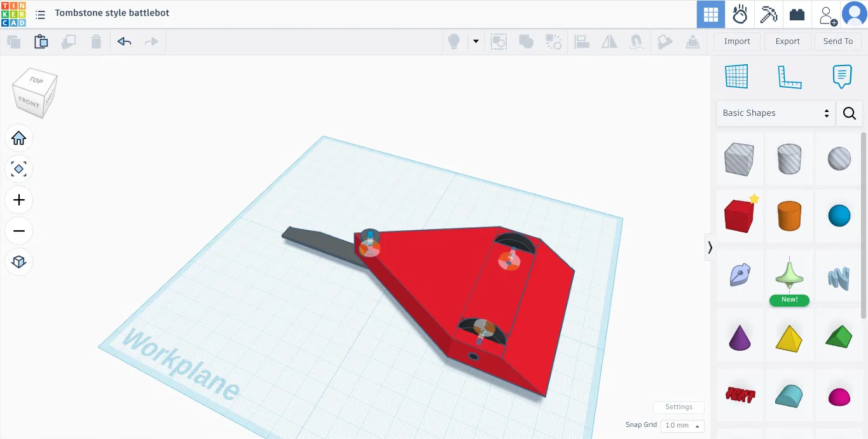Click the Send To button
Viewport: 868px width, 439px height.
(838, 41)
